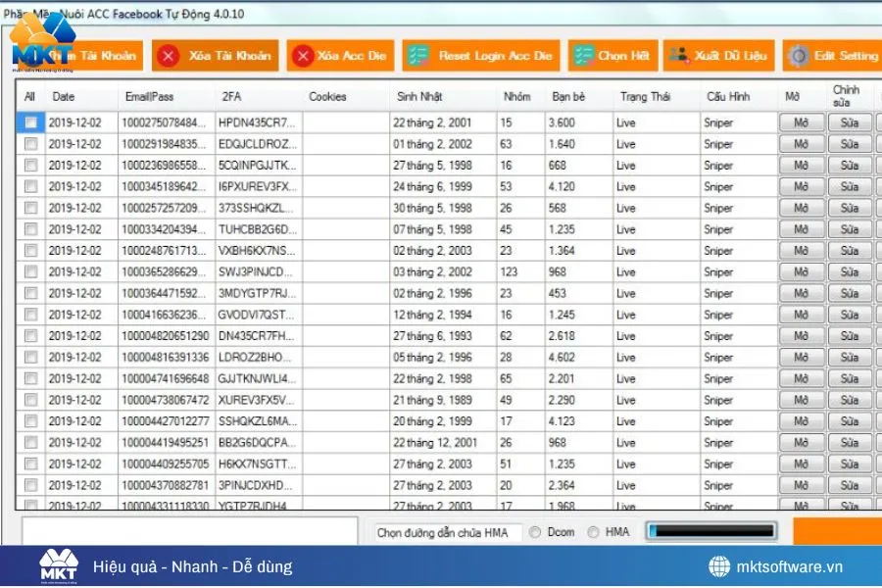Select the Dcom radio option
Screen dimensions: 882x588
[536, 532]
